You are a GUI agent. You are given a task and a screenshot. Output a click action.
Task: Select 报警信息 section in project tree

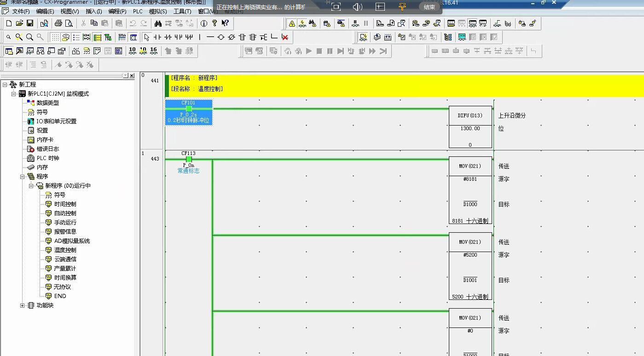(65, 232)
